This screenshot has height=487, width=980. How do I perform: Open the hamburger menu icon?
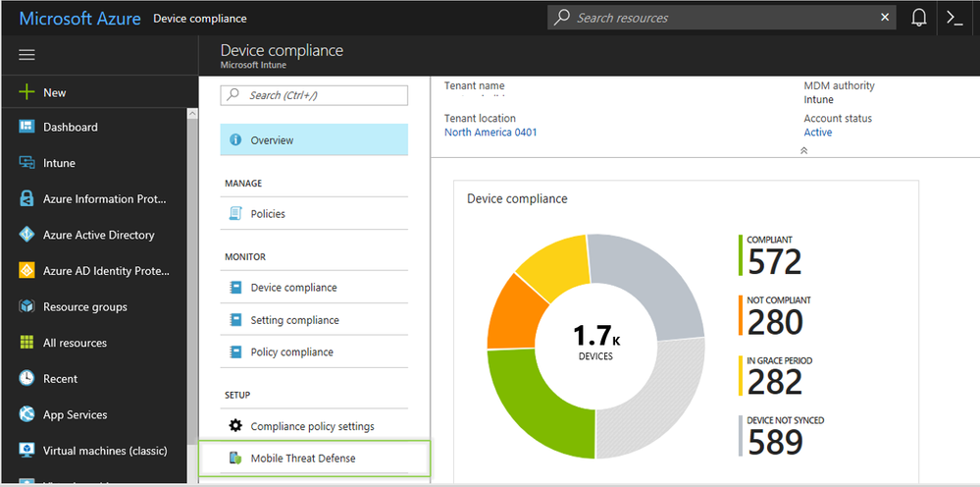point(26,55)
